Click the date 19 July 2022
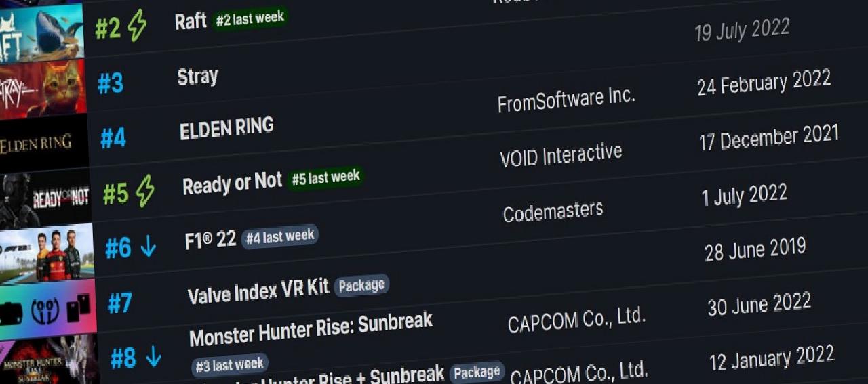Image resolution: width=868 pixels, height=384 pixels. click(742, 30)
